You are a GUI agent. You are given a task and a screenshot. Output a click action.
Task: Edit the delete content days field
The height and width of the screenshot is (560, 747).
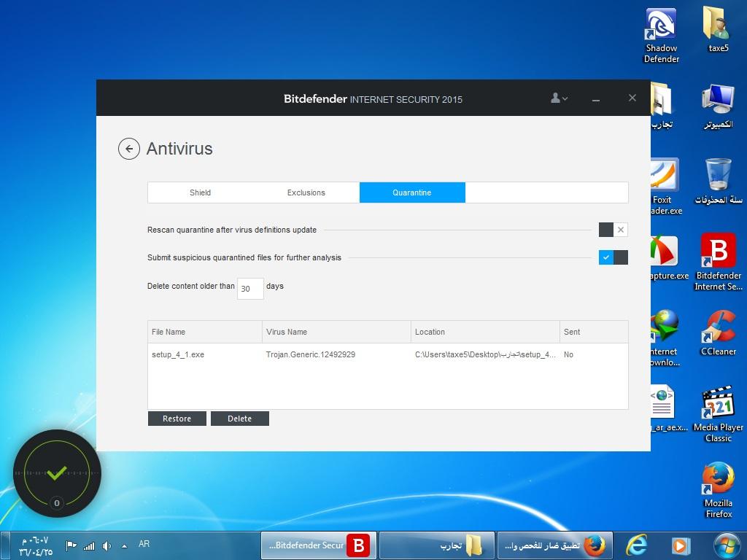pos(250,289)
